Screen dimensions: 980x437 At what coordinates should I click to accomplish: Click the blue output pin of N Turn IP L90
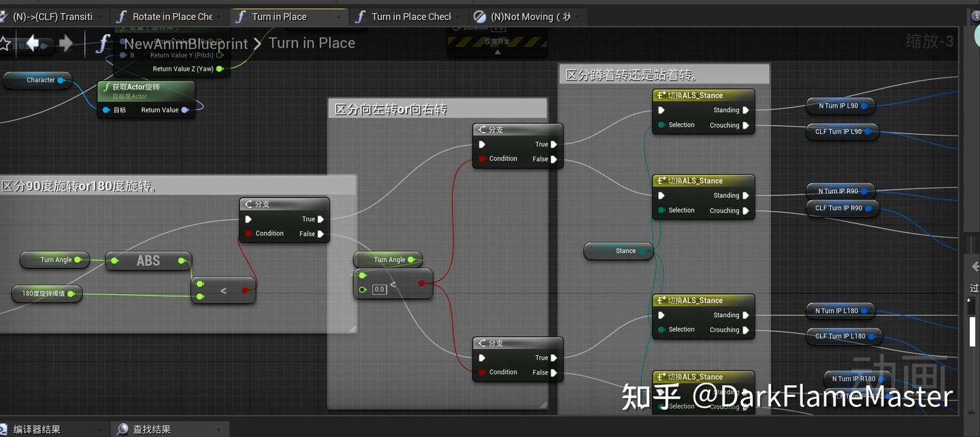click(x=864, y=106)
